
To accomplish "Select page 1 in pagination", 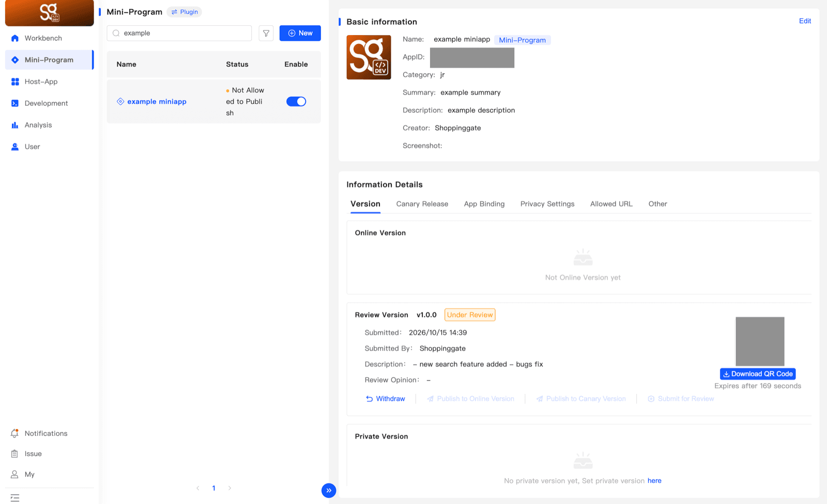I will [214, 488].
